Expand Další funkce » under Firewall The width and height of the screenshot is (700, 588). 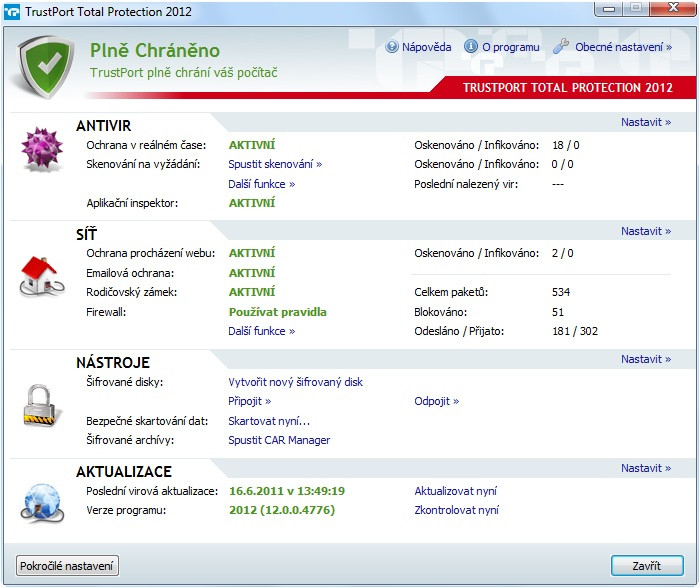coord(262,331)
